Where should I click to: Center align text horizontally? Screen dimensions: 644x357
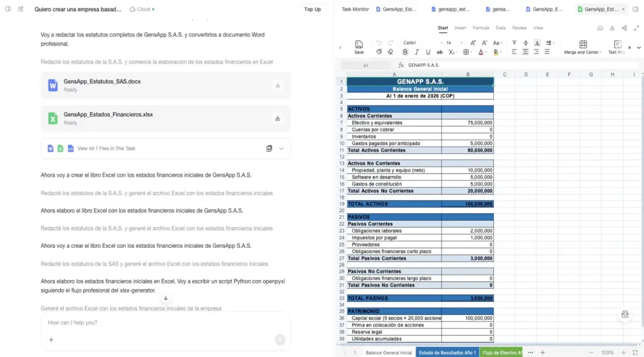click(525, 52)
